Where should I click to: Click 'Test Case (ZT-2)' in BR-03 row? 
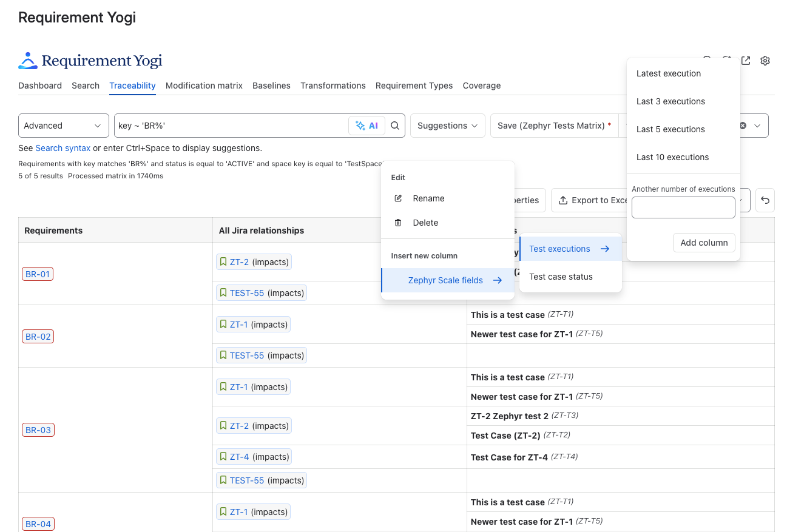[x=505, y=435]
